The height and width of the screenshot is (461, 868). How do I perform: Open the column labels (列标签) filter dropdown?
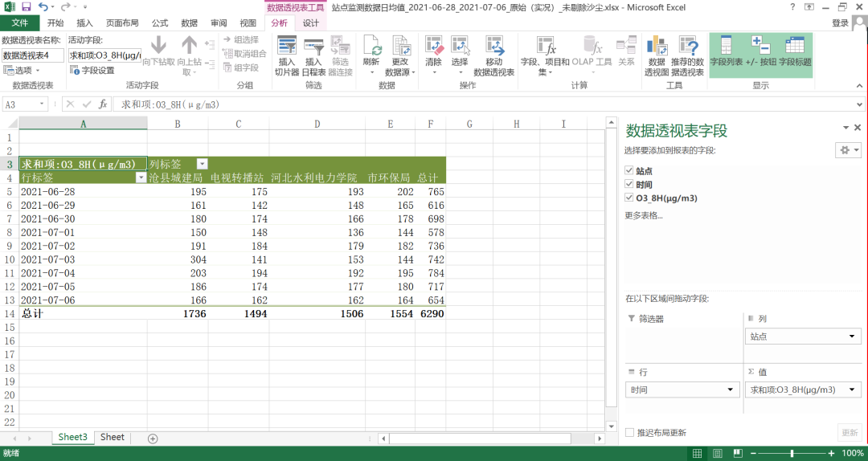click(x=203, y=164)
